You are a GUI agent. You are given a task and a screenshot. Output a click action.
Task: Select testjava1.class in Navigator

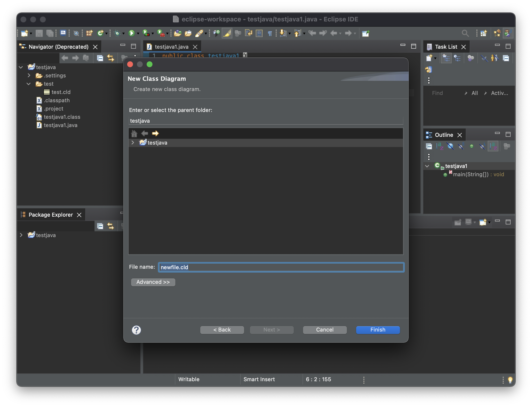coord(58,117)
